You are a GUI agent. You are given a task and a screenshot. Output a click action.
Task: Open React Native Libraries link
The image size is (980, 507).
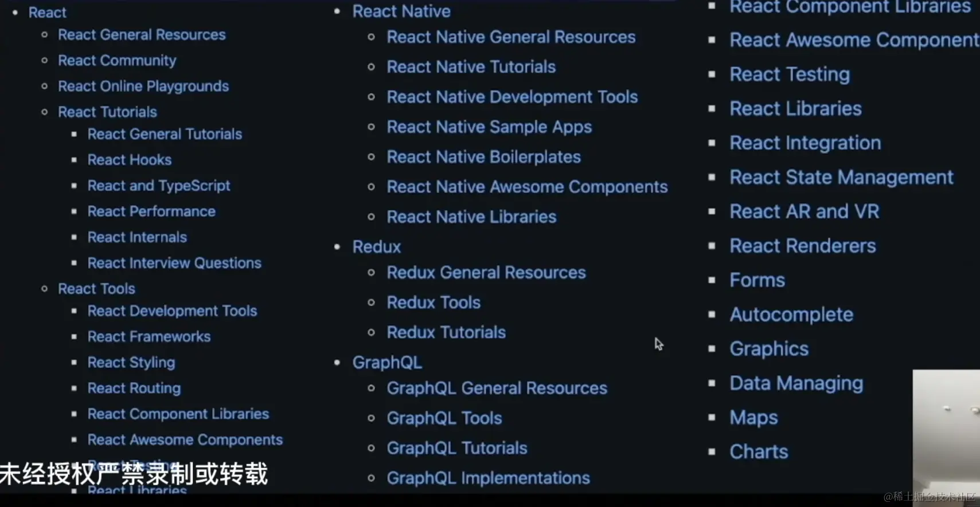(x=471, y=217)
